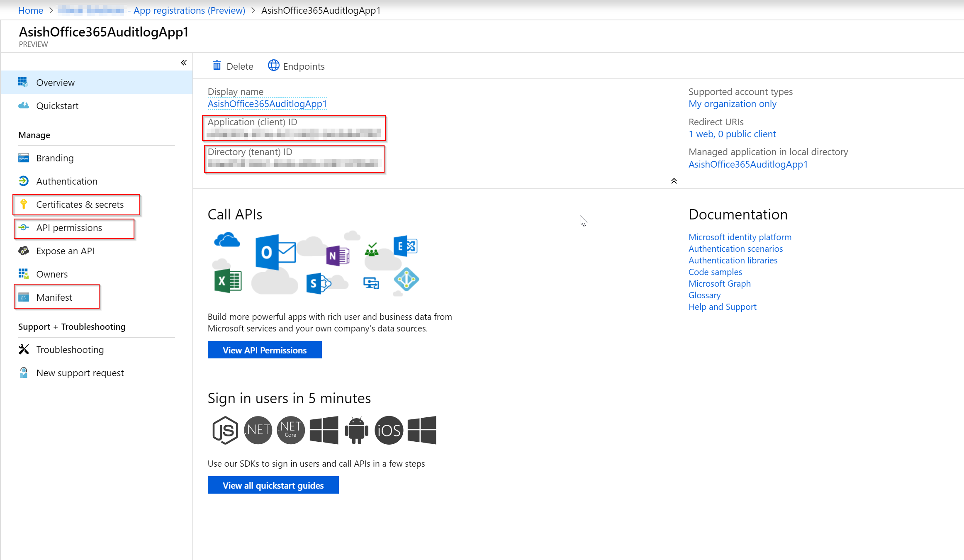Open the Endpoints globe icon

pos(273,66)
